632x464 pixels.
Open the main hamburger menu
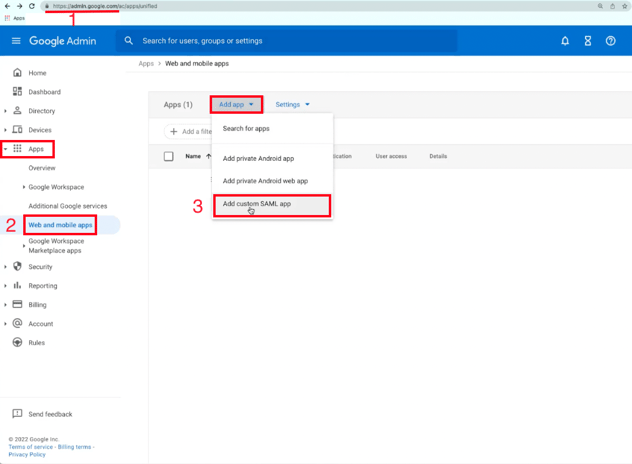pos(16,41)
